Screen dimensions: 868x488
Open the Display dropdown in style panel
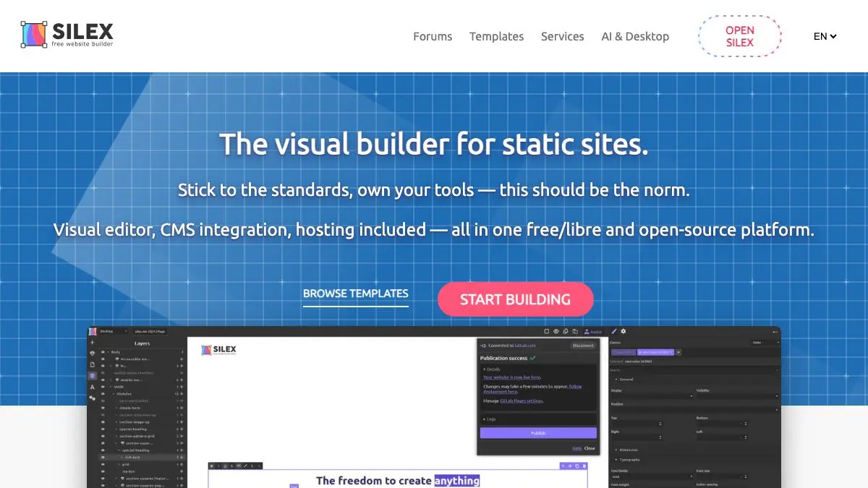[x=652, y=396]
